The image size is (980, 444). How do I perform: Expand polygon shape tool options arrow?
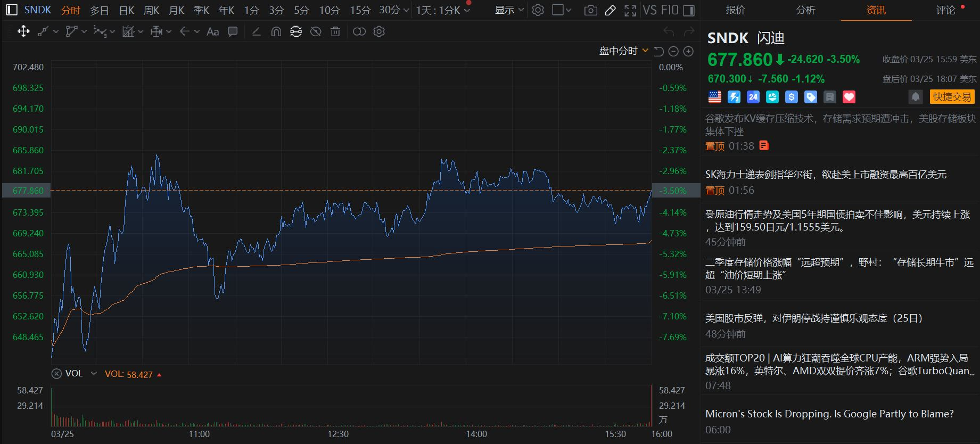84,31
